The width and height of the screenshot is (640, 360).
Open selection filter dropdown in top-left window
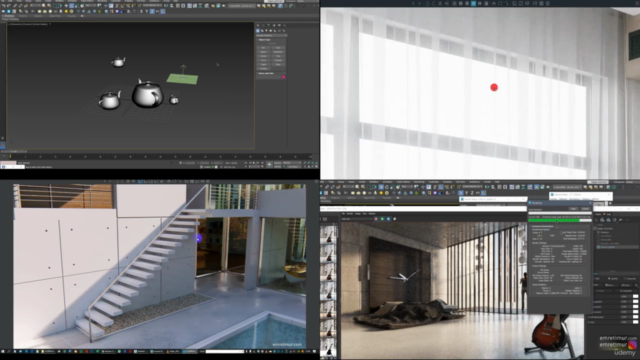click(36, 5)
